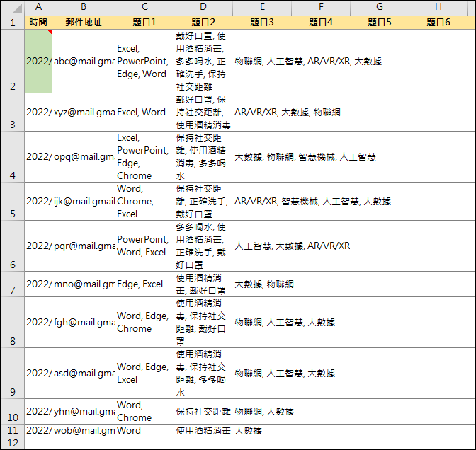Click the ijk@mail.gmail email cell

[x=84, y=202]
